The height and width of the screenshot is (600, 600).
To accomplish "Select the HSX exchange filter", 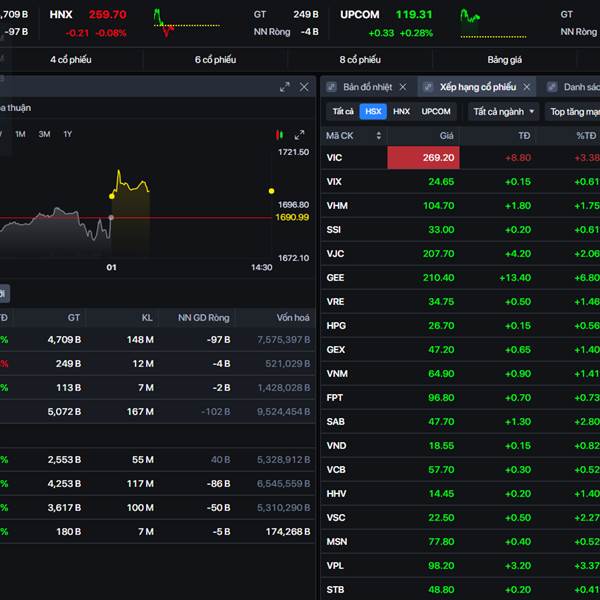I will (x=373, y=112).
